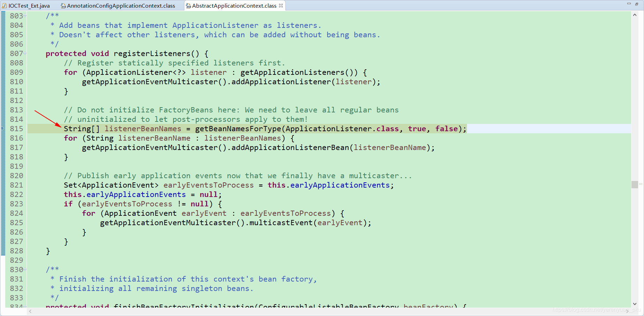Click the 'false' argument on line 815
The width and height of the screenshot is (644, 316).
[x=446, y=129]
